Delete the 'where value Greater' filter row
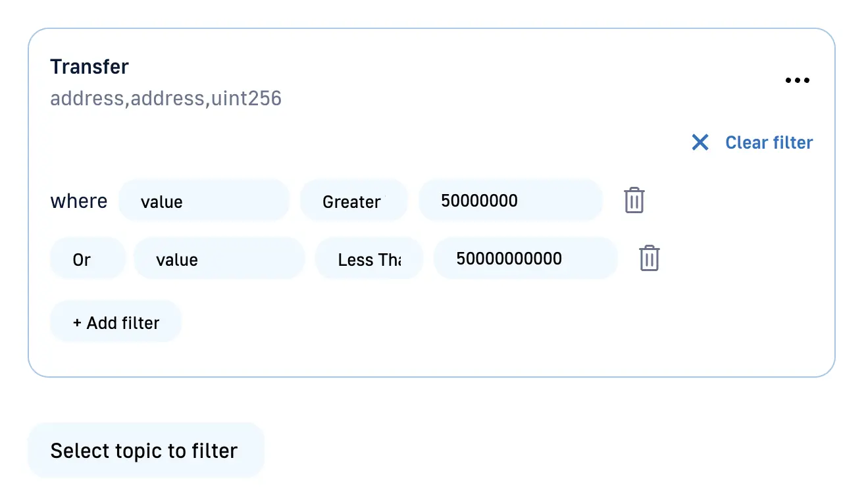Viewport: 866px width, 504px height. 634,201
